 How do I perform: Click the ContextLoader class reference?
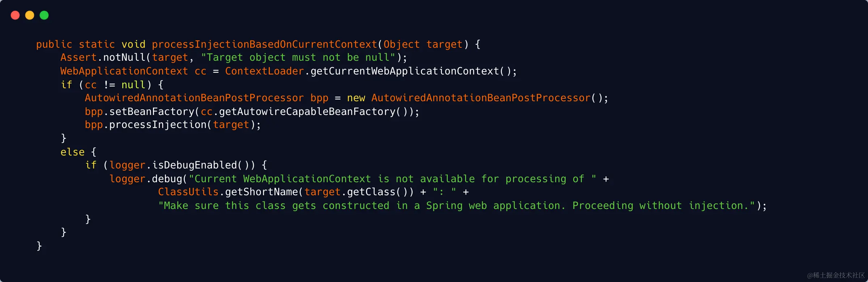(x=264, y=71)
